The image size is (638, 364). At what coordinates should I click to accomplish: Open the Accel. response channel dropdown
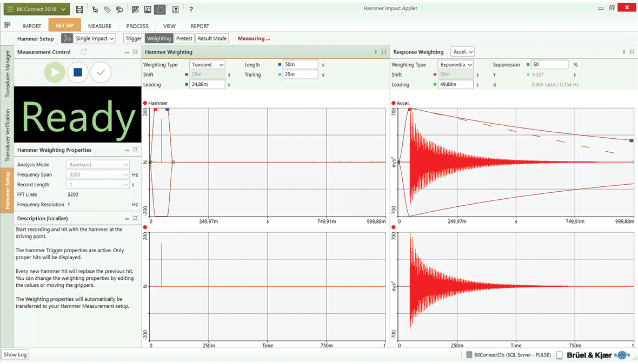[x=462, y=52]
